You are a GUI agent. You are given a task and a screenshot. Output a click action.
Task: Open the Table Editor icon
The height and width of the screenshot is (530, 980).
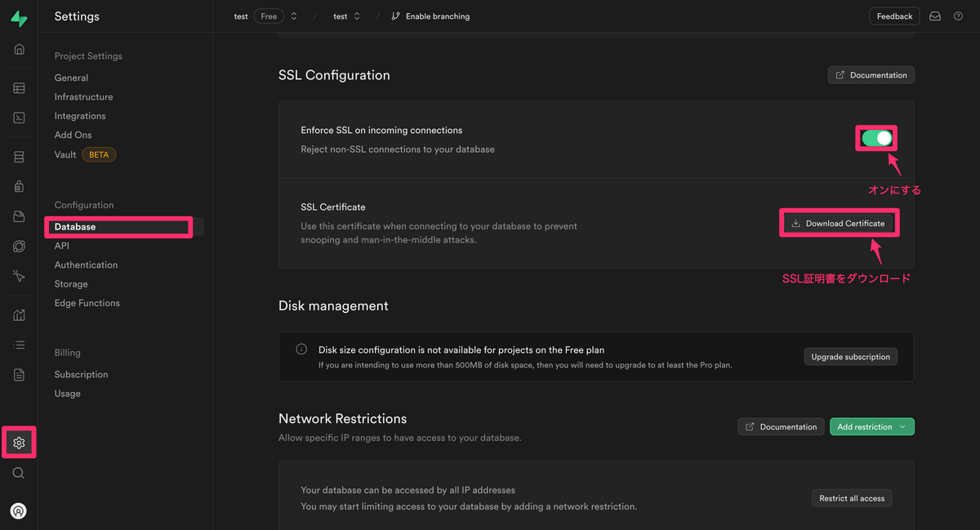[19, 88]
